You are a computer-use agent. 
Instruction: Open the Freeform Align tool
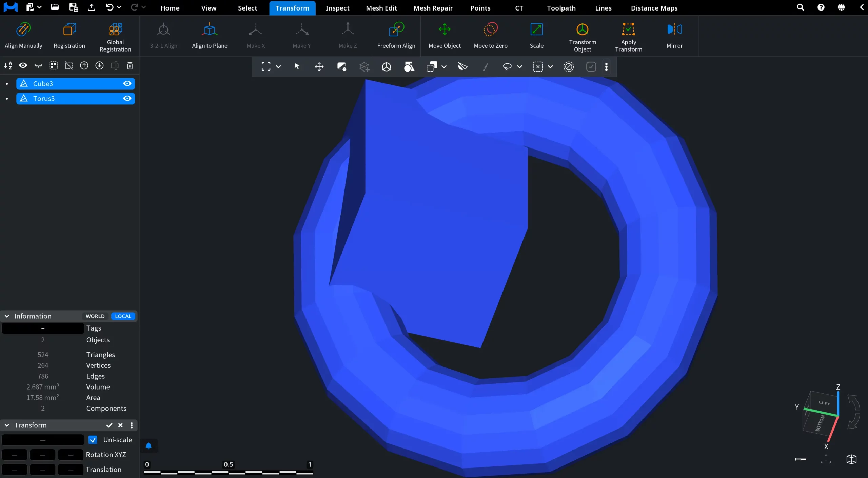coord(396,36)
